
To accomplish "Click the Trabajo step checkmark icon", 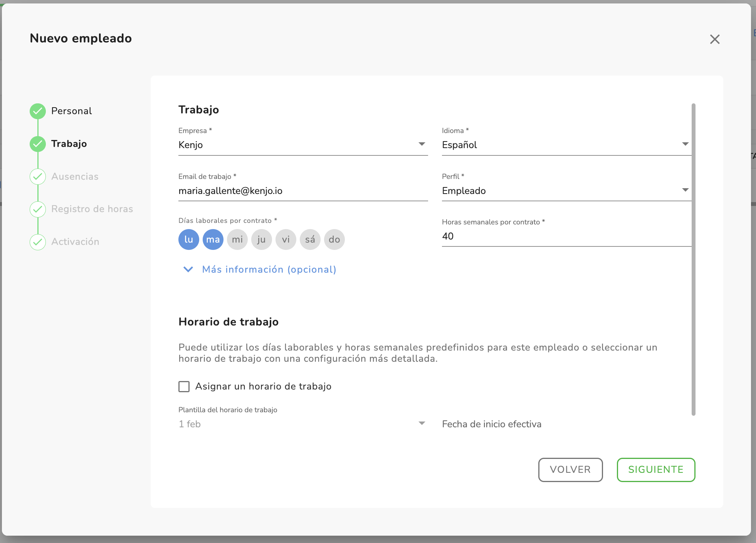I will click(38, 144).
